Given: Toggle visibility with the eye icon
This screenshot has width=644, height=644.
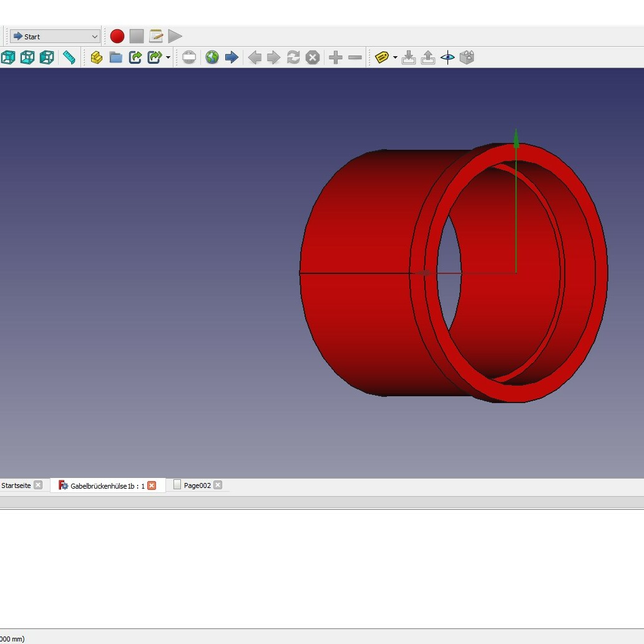Looking at the screenshot, I should pyautogui.click(x=447, y=57).
